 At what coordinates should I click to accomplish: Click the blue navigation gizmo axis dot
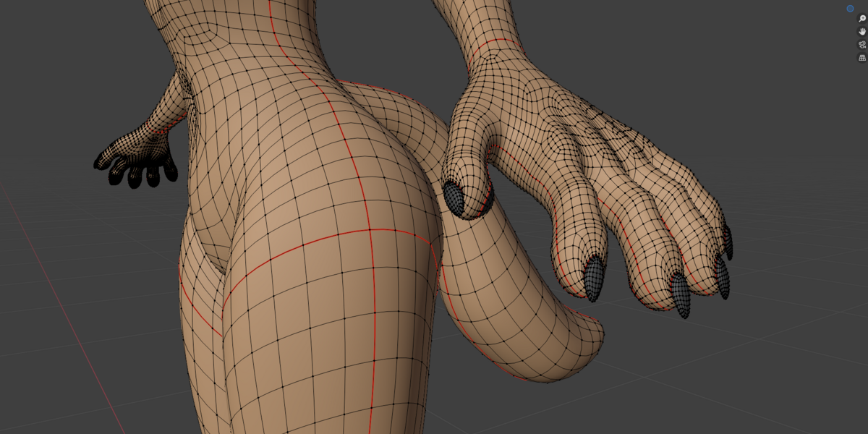[850, 8]
